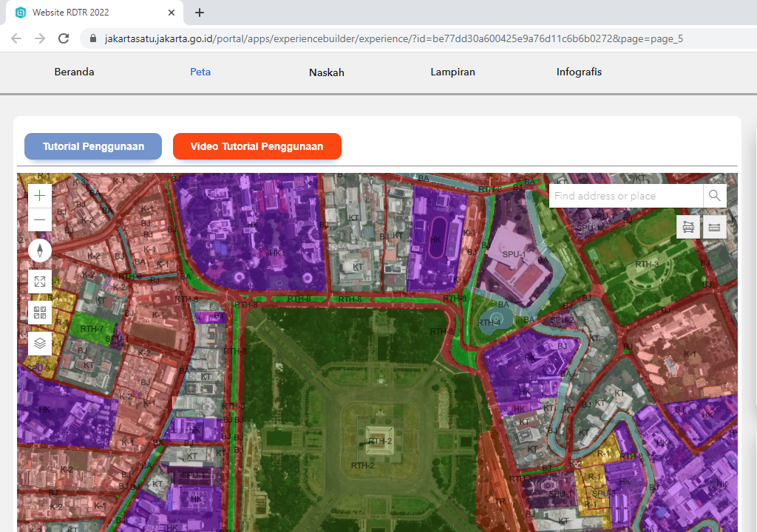757x532 pixels.
Task: Open the basemap gallery widget
Action: pyautogui.click(x=40, y=313)
